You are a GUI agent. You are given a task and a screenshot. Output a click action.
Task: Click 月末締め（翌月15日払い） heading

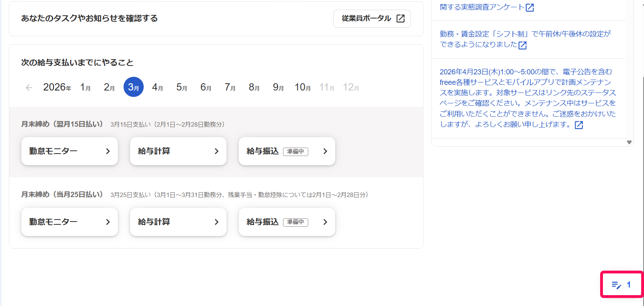click(62, 124)
